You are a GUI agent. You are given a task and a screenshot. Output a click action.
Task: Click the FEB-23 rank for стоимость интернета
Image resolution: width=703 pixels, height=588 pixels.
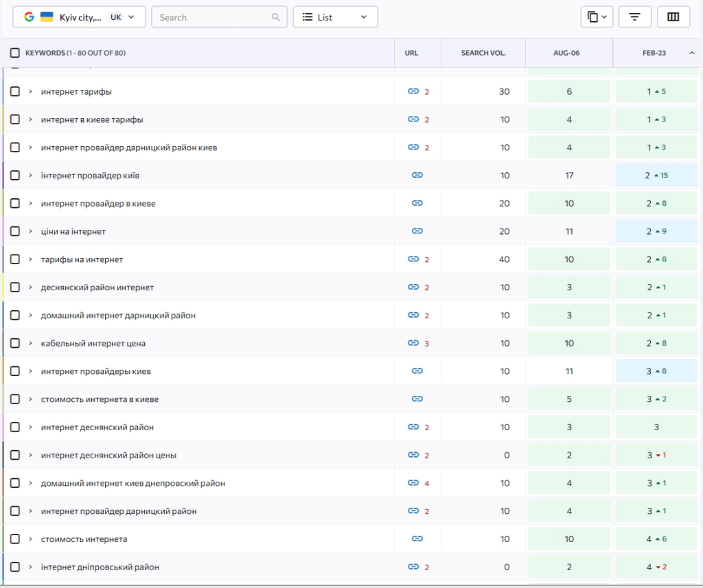656,539
